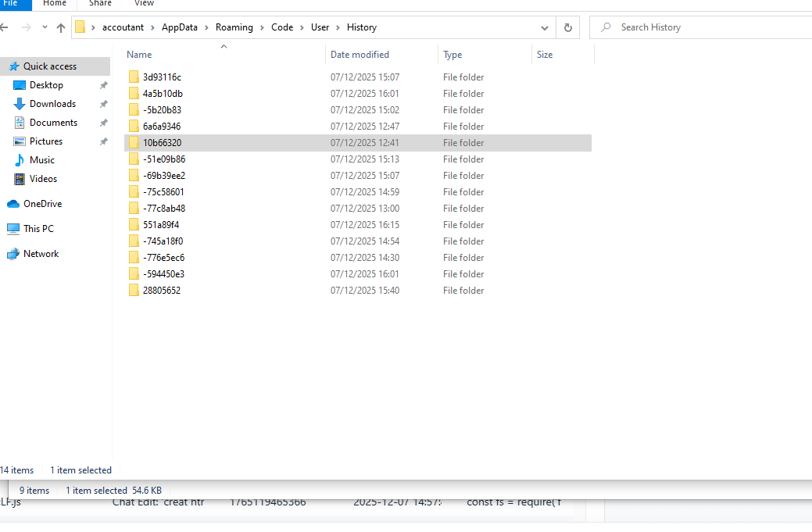The height and width of the screenshot is (532, 812).
Task: Switch to the Share ribbon tab
Action: pyautogui.click(x=100, y=4)
